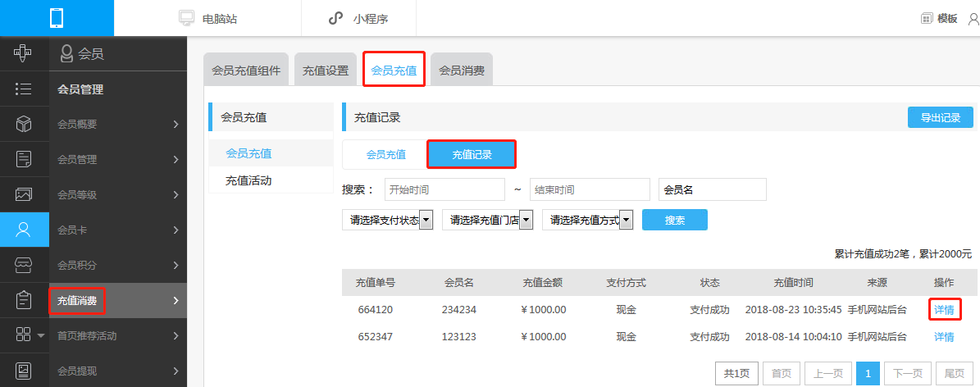Open 详情 for order 652347

[x=944, y=337]
